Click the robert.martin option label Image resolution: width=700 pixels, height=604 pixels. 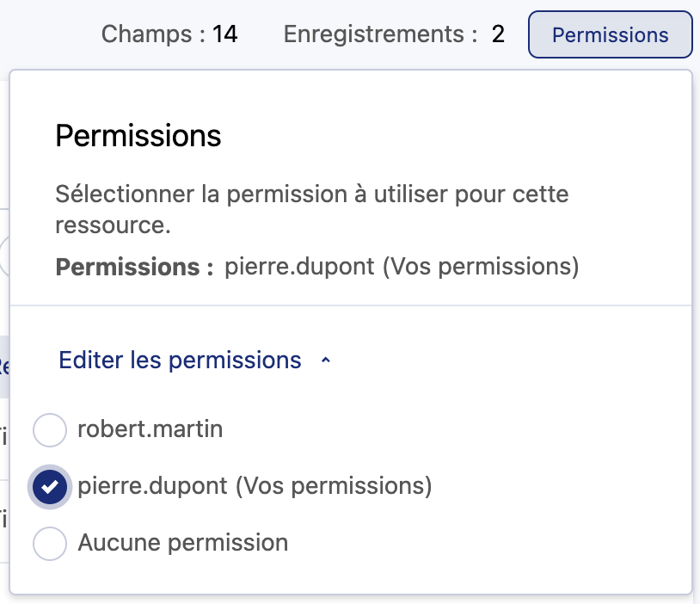coord(150,428)
